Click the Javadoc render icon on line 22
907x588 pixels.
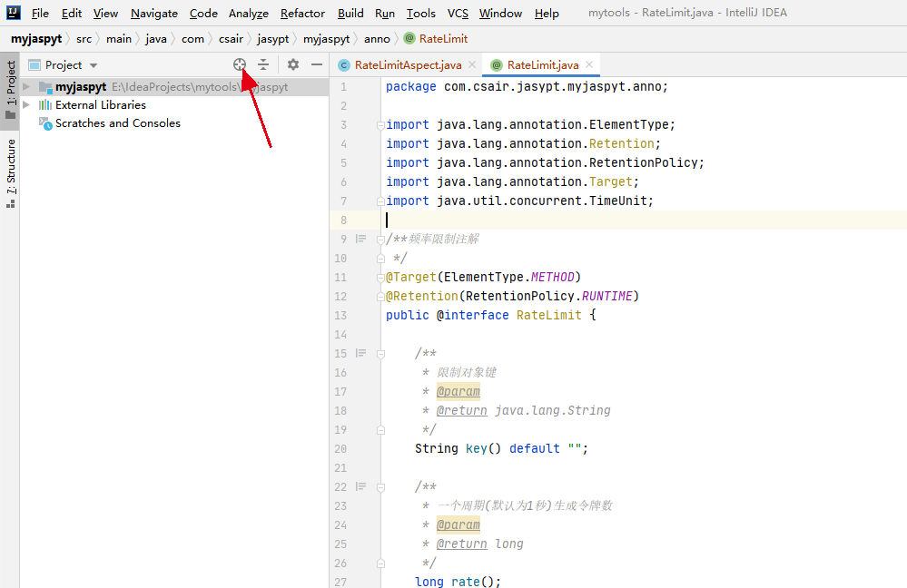(x=361, y=486)
